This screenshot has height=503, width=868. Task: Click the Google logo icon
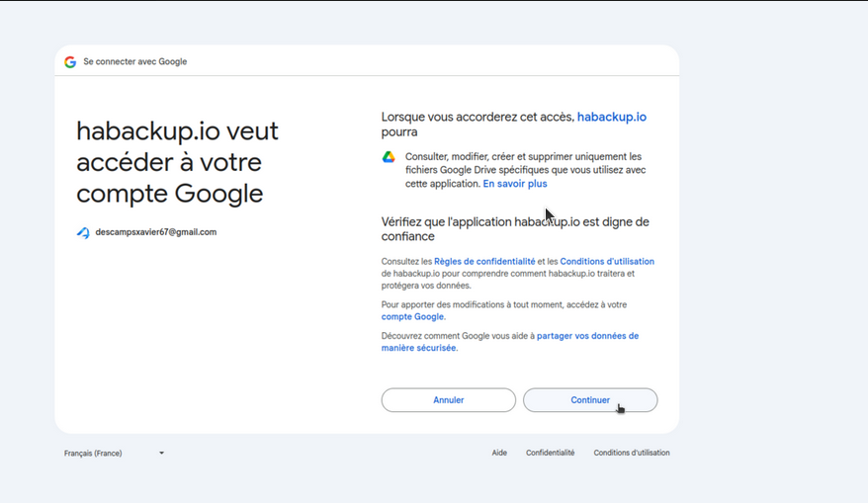click(70, 62)
